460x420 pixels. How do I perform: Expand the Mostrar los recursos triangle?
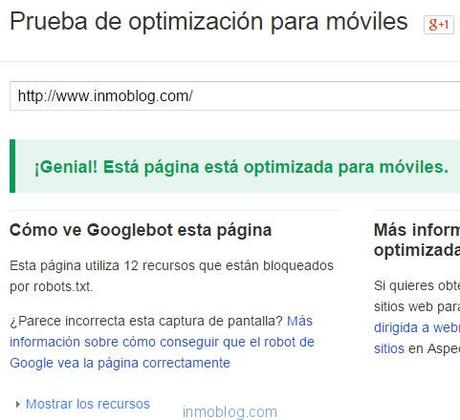(x=18, y=404)
